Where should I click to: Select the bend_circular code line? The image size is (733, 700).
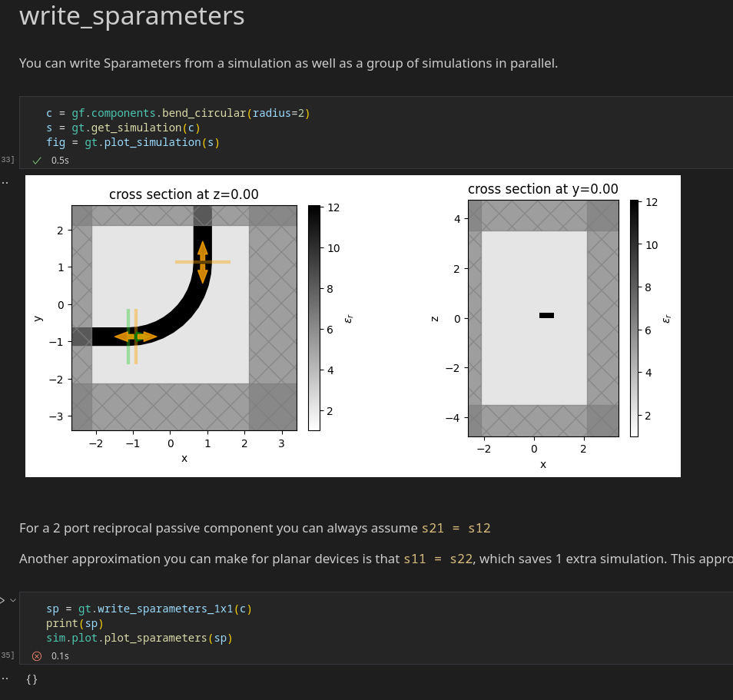click(177, 113)
